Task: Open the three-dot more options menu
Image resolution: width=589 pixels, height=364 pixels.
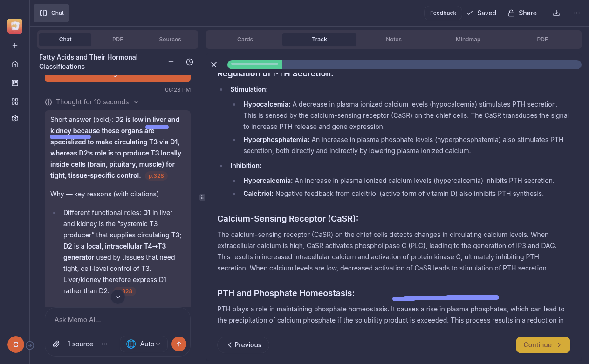Action: [577, 13]
